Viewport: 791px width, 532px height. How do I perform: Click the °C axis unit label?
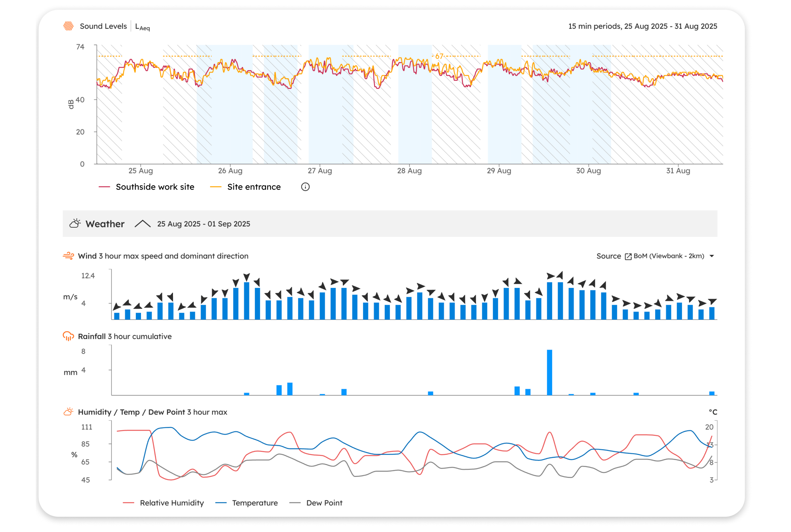point(713,412)
